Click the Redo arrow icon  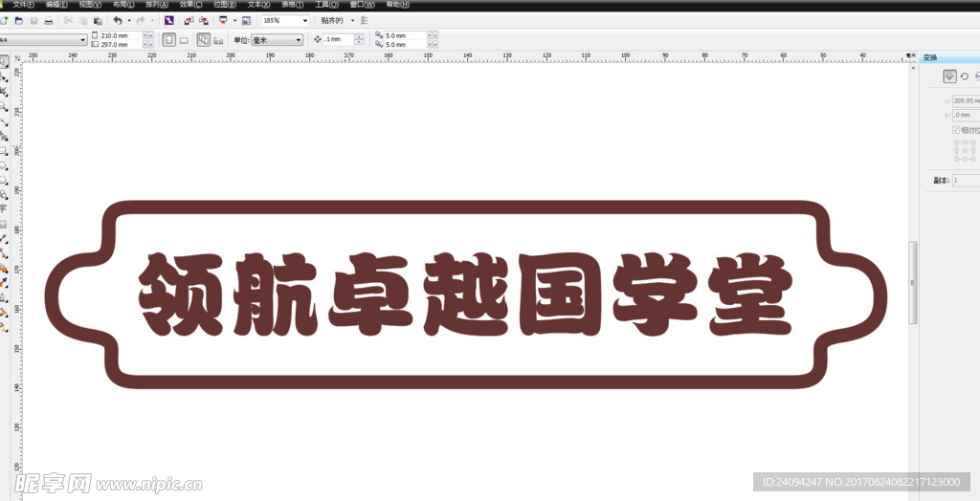[141, 21]
